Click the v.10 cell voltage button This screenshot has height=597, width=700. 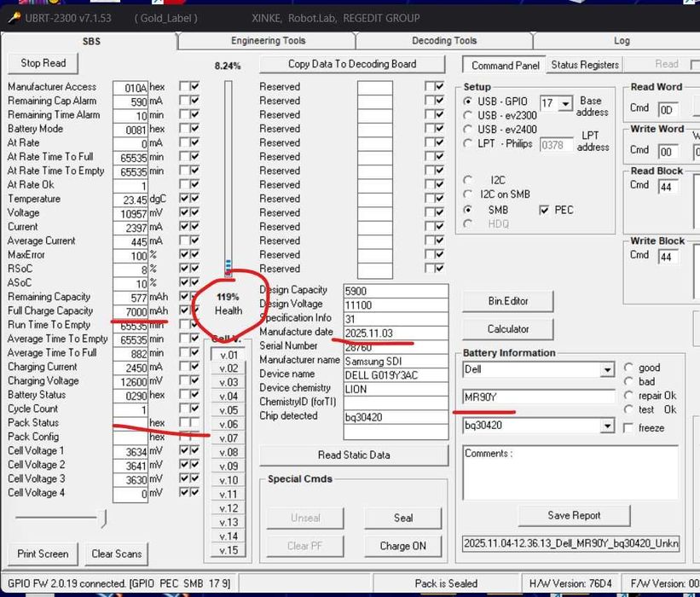click(x=229, y=480)
